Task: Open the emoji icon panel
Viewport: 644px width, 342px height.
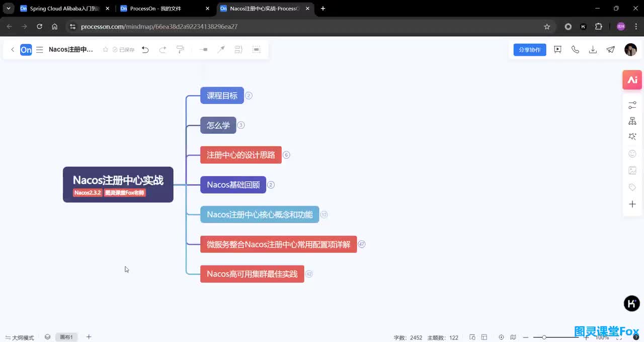Action: pyautogui.click(x=632, y=154)
